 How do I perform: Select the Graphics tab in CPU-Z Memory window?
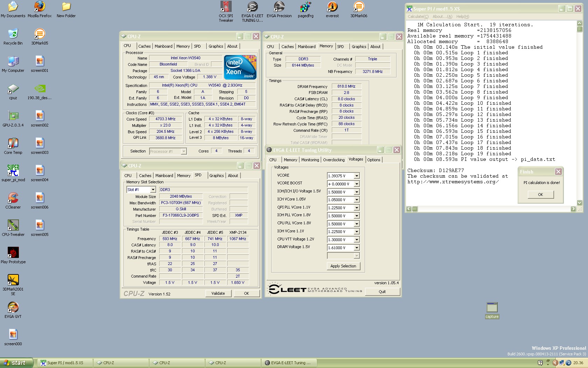tap(359, 47)
